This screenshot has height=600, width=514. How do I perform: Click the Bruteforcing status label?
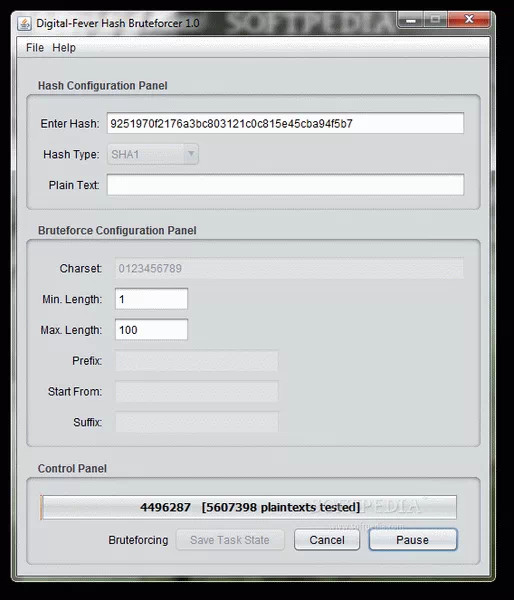[x=138, y=540]
